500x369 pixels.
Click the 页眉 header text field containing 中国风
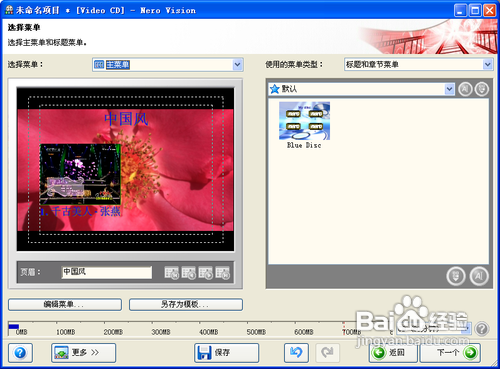pyautogui.click(x=107, y=272)
